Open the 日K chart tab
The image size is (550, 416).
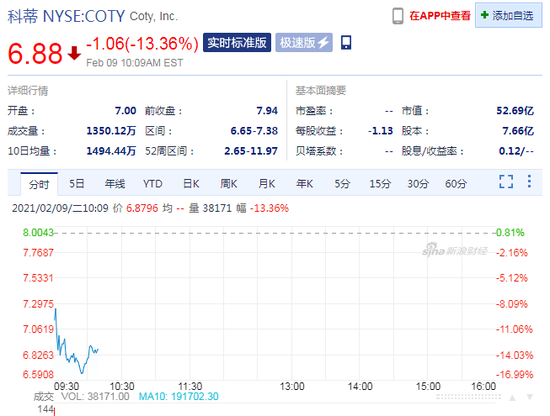click(x=191, y=183)
